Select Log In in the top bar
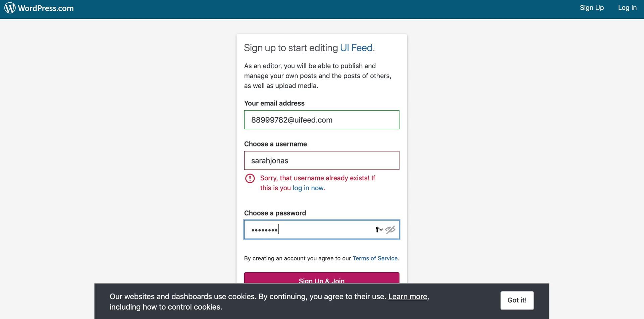 tap(627, 7)
